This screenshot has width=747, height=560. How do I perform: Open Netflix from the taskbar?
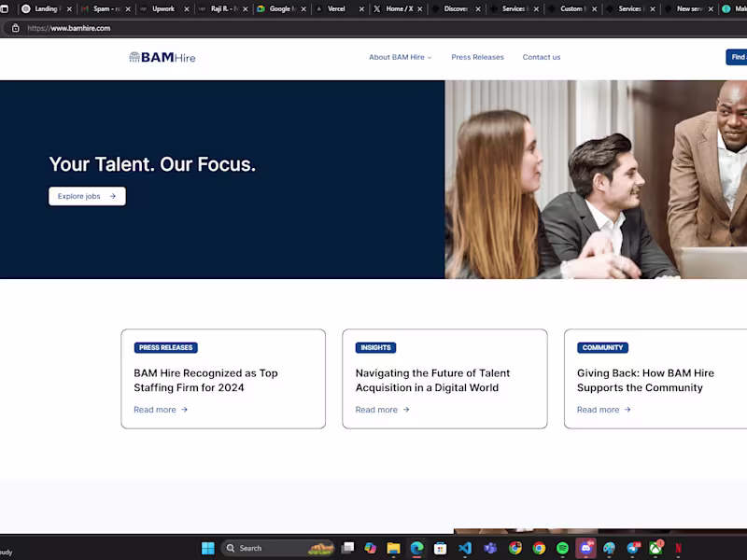pyautogui.click(x=679, y=548)
